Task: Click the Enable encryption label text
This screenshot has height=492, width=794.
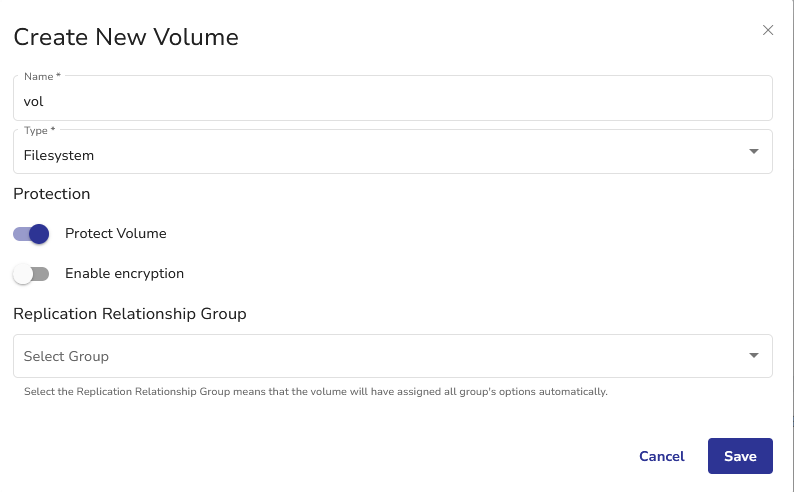Action: click(x=124, y=273)
